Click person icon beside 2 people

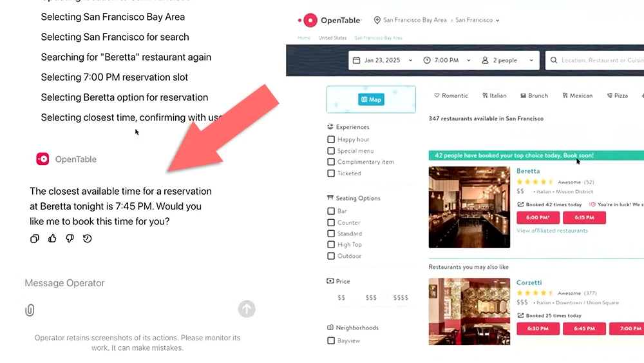tap(485, 61)
